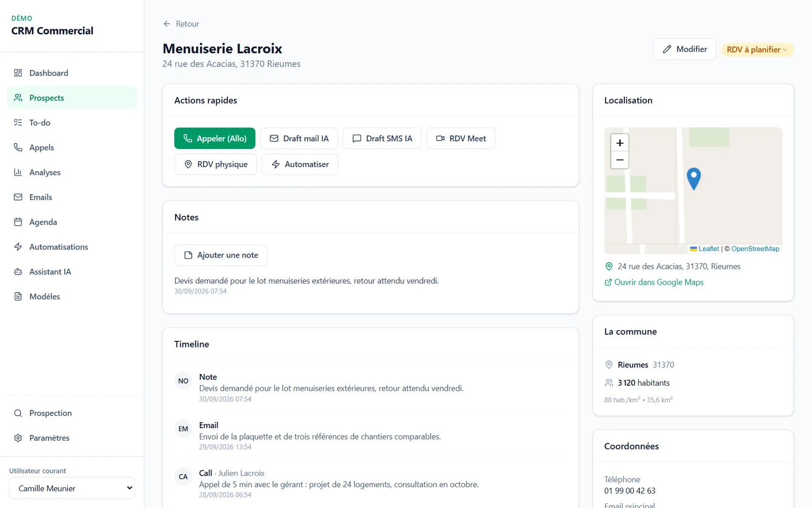Click the To-do checklist icon
Screen dimensions: 812x508
[18, 122]
